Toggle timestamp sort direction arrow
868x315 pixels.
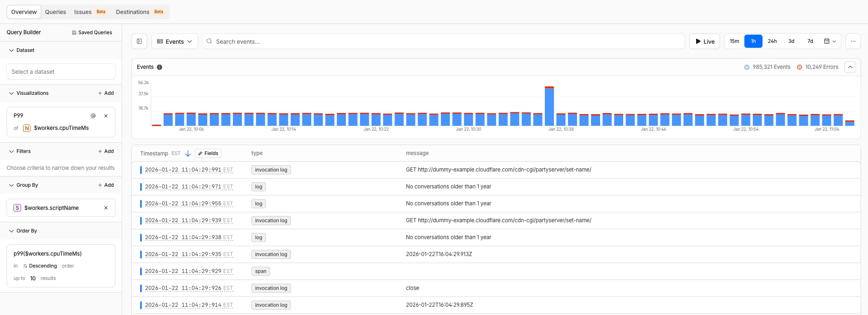tap(188, 153)
